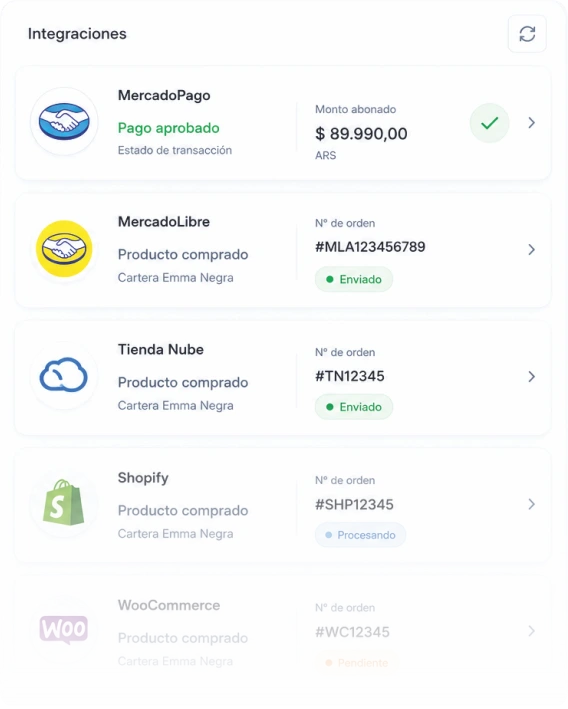
Task: Select order number #MLA123456789
Action: [370, 247]
